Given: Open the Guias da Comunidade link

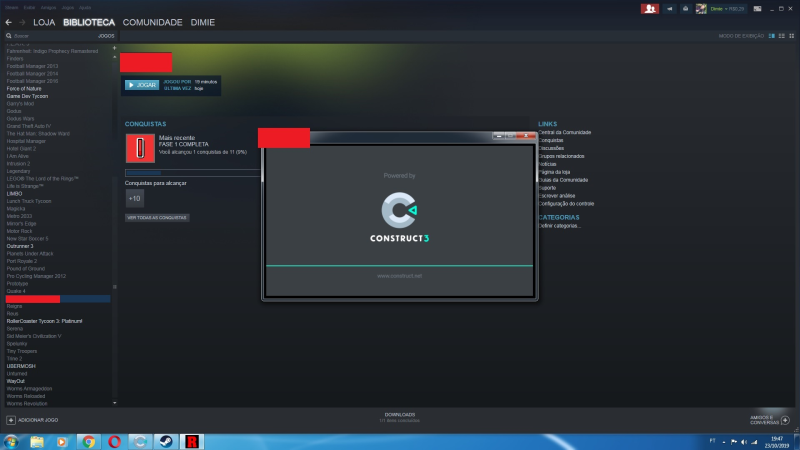Looking at the screenshot, I should (x=563, y=180).
